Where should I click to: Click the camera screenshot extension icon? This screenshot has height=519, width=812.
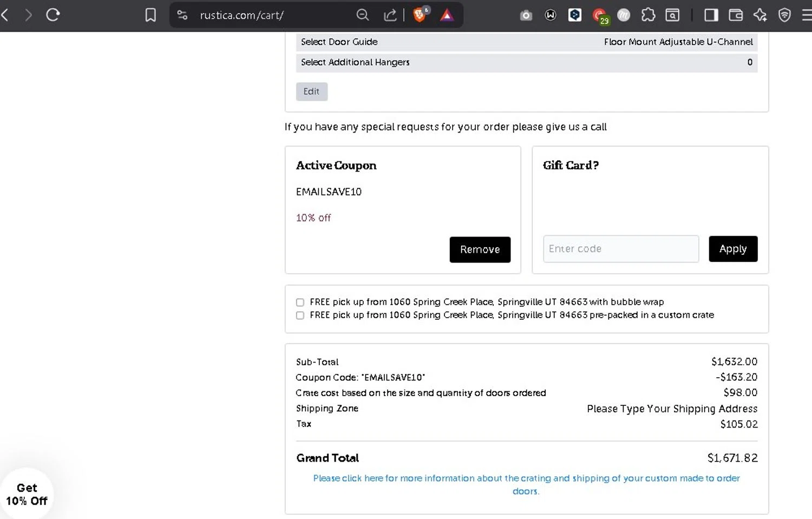(x=526, y=16)
